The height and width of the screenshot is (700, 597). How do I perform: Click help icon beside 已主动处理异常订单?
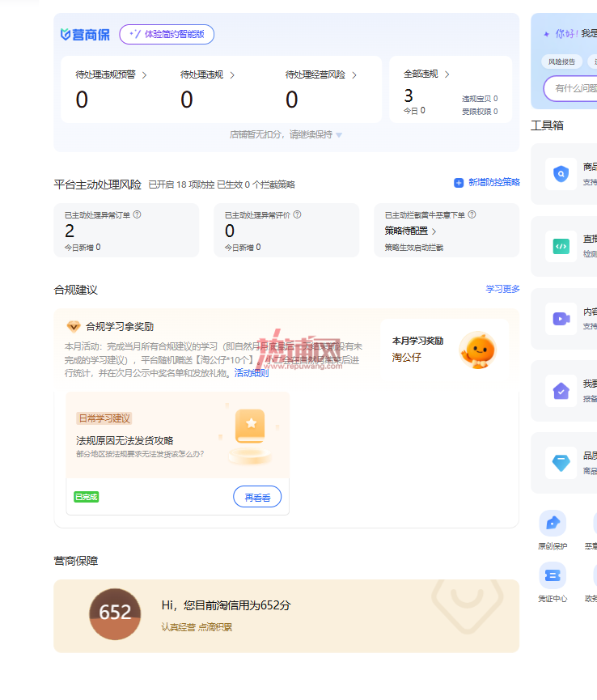(137, 214)
